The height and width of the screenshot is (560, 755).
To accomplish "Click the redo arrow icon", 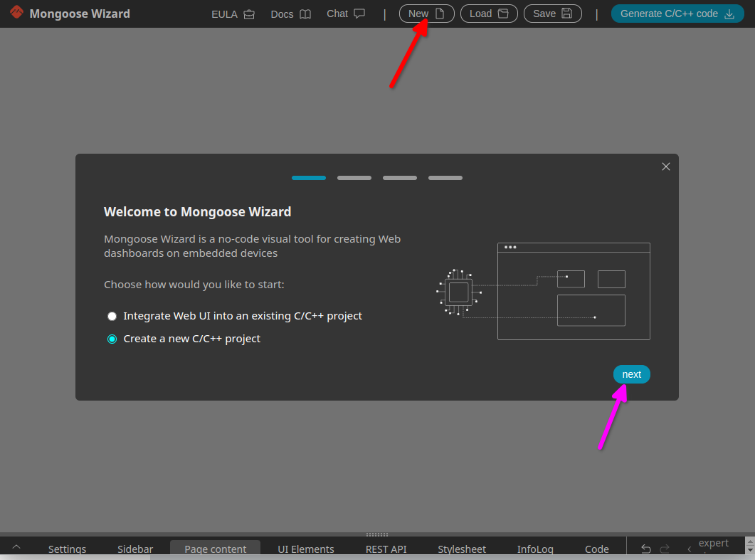I will point(665,549).
